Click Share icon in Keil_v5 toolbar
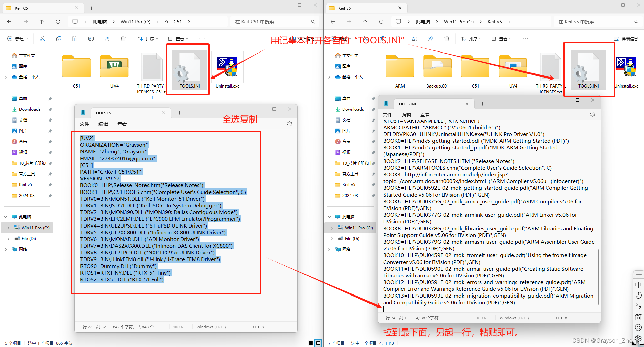 (430, 39)
